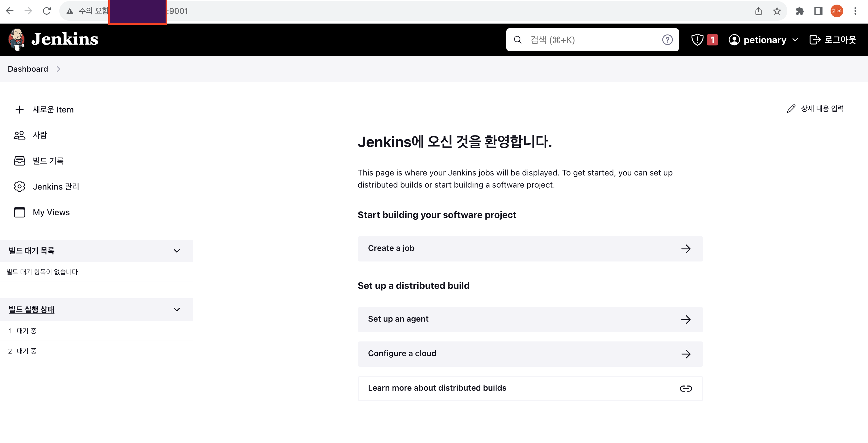Click the 검색 search input field
868x443 pixels.
pos(590,40)
